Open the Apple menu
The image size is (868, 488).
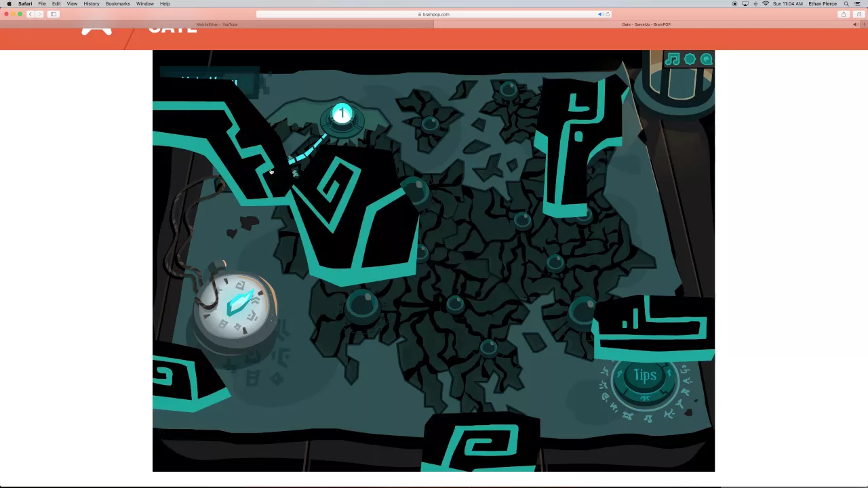(x=9, y=3)
